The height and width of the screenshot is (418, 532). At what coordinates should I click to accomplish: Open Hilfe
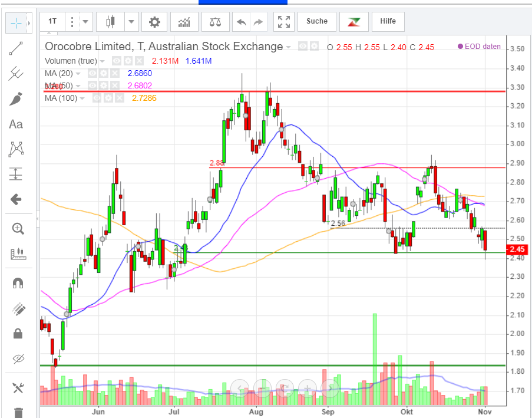point(388,21)
